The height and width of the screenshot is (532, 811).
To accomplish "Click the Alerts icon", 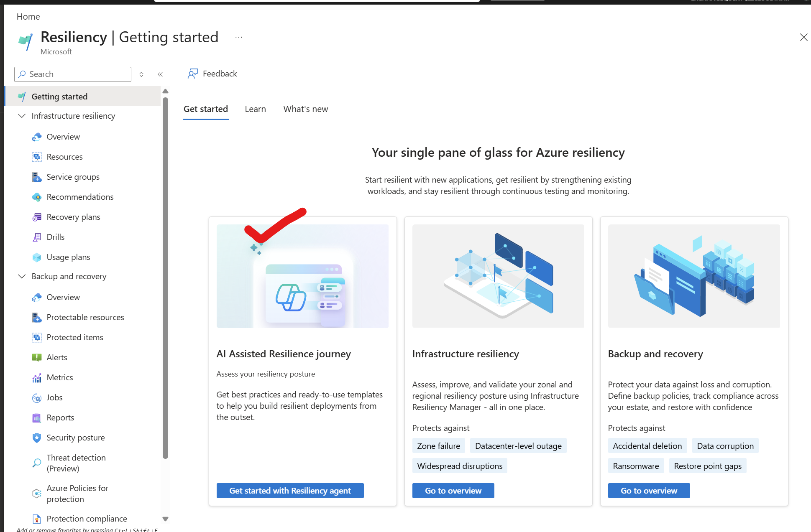I will tap(37, 357).
